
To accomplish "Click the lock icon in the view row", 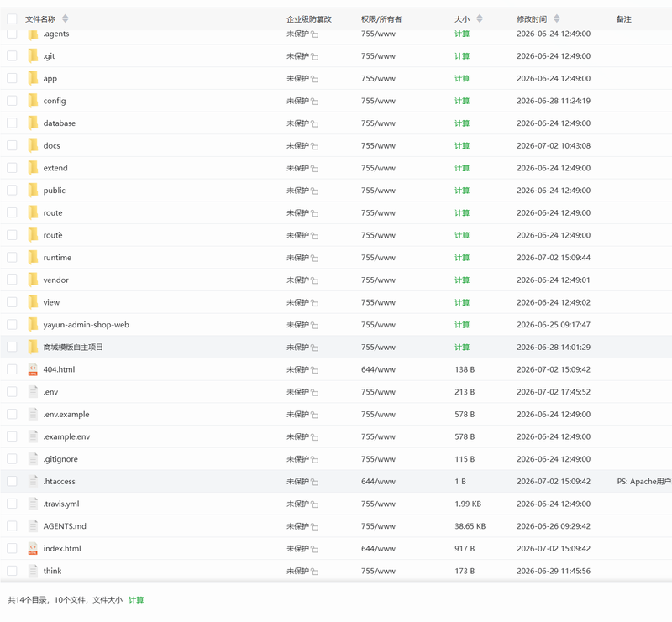I will click(314, 303).
